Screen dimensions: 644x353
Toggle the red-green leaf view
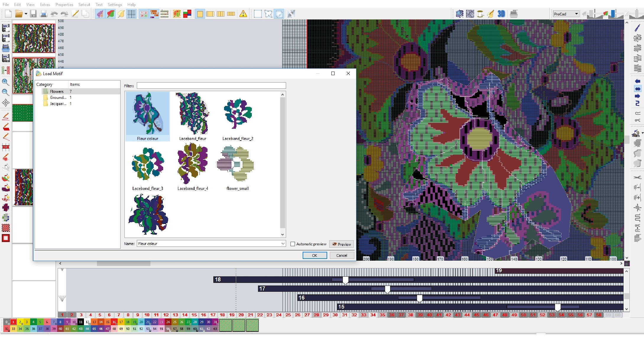111,14
